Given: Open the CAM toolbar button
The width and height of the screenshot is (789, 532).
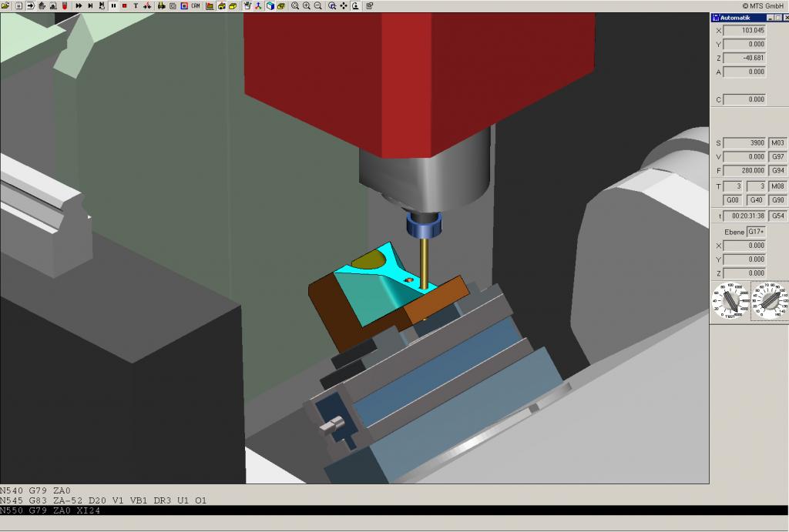Looking at the screenshot, I should coord(196,6).
